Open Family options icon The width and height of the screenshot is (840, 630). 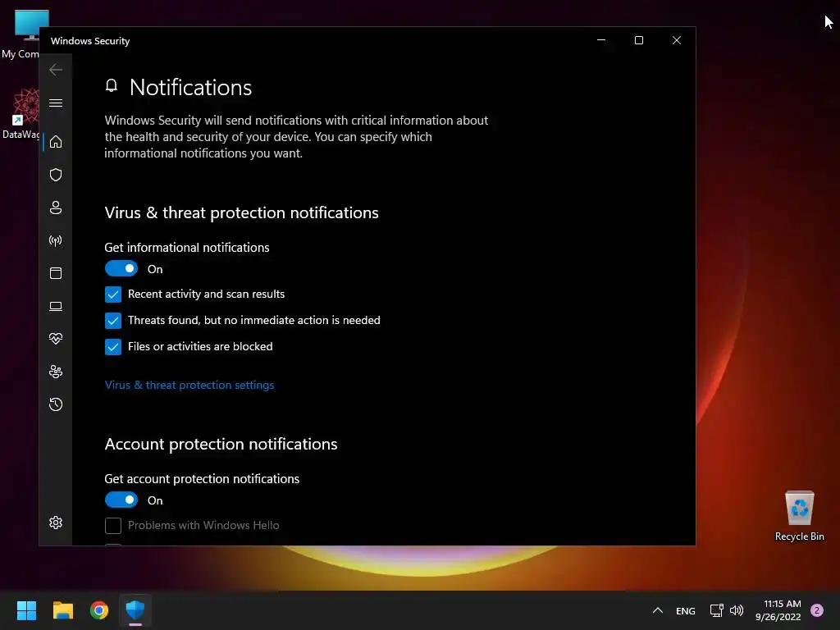pyautogui.click(x=56, y=372)
